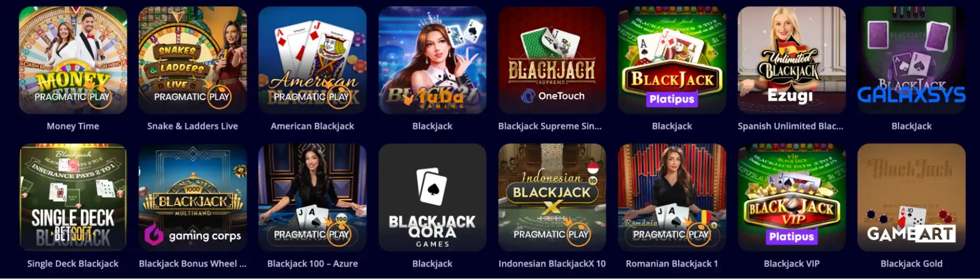Click the 'Spanish Unlimited Blac...' title text

point(790,126)
